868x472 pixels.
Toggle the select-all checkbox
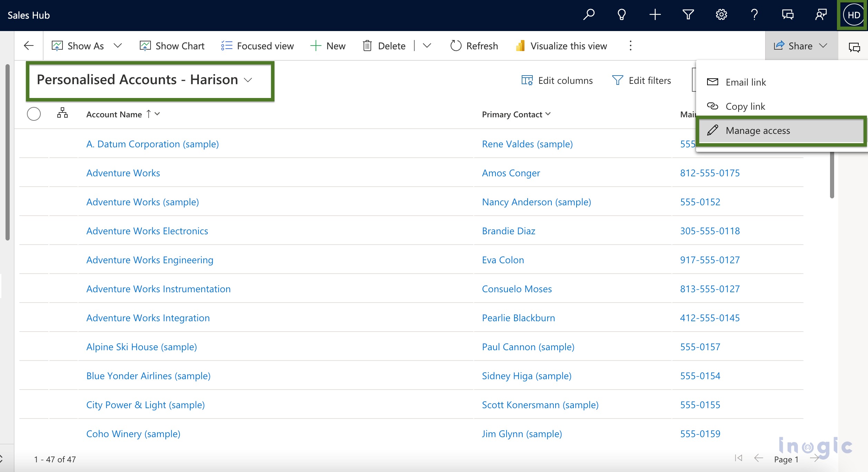point(33,114)
